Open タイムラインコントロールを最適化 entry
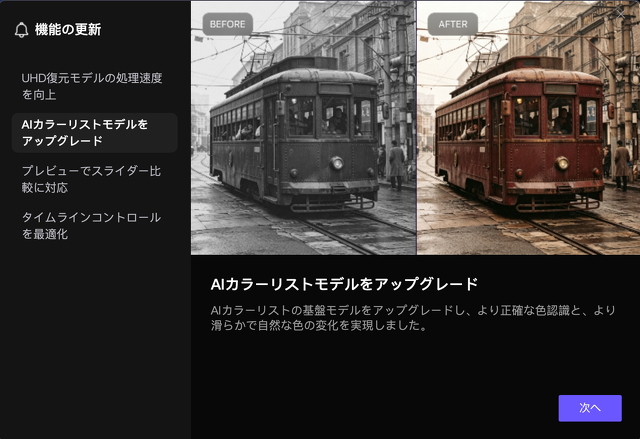The height and width of the screenshot is (439, 640). point(94,226)
